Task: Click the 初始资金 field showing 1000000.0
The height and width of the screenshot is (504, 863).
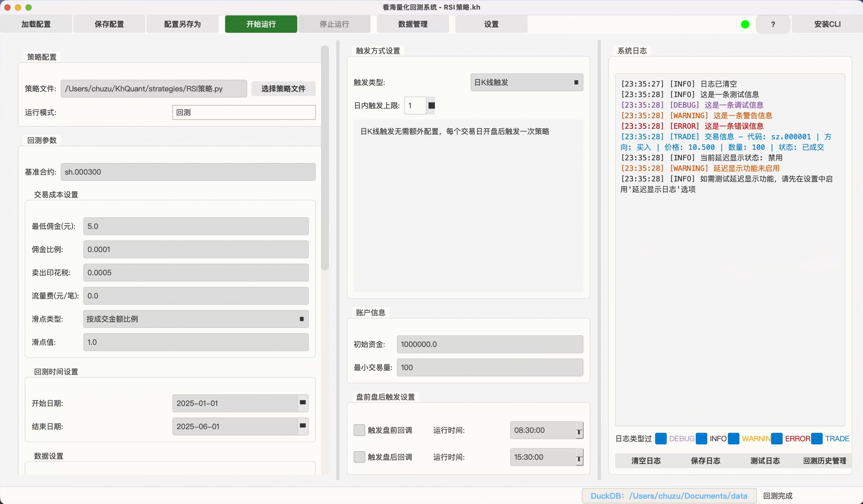Action: 490,344
